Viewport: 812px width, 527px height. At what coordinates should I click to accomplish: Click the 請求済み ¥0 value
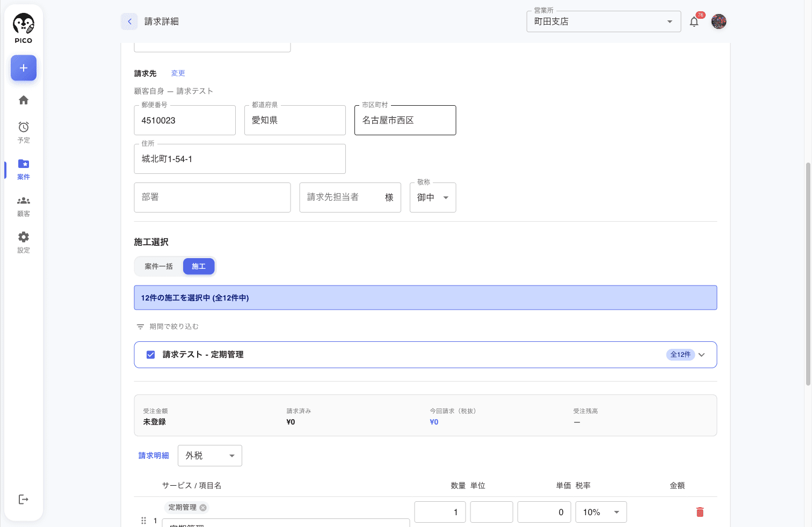[291, 422]
